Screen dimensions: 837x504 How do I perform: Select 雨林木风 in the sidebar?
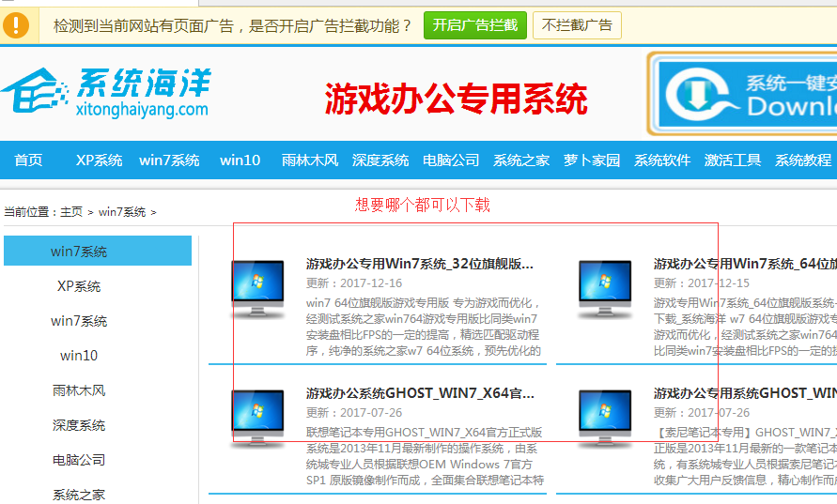point(79,390)
